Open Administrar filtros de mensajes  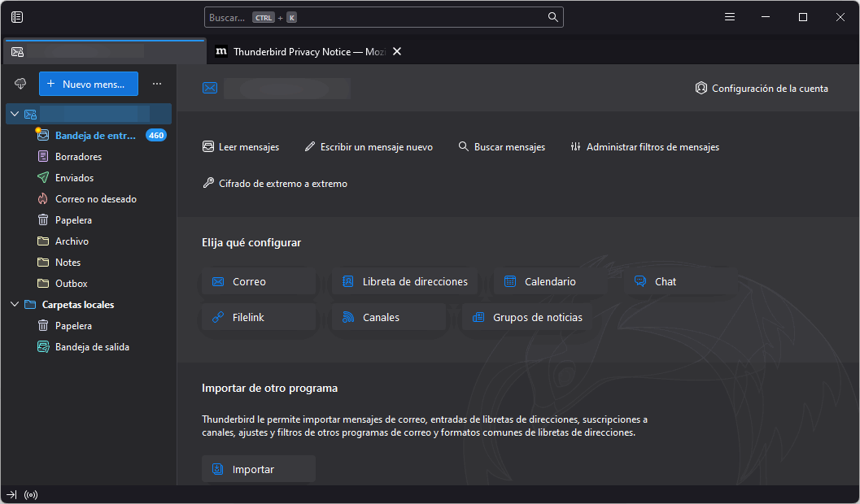pyautogui.click(x=644, y=147)
